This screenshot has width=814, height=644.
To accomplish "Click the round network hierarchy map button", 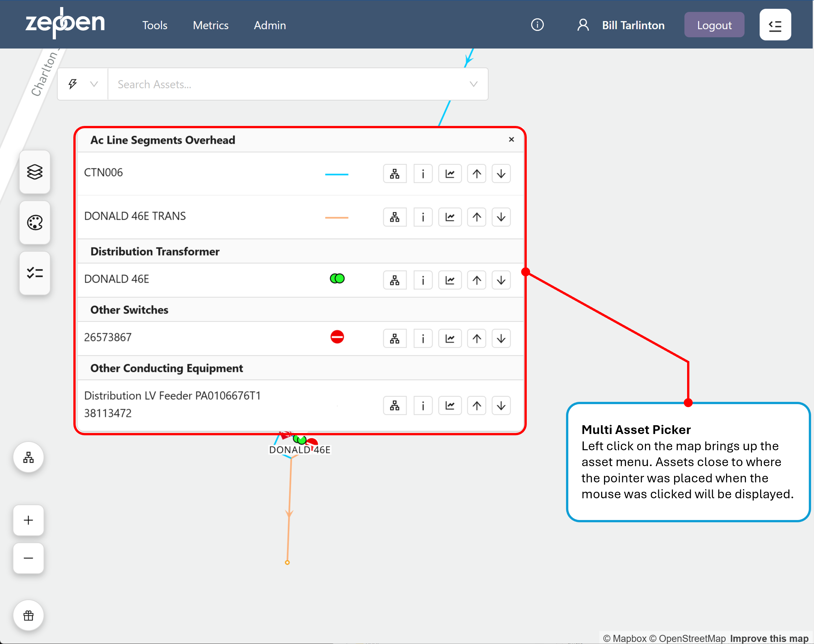I will (x=29, y=457).
